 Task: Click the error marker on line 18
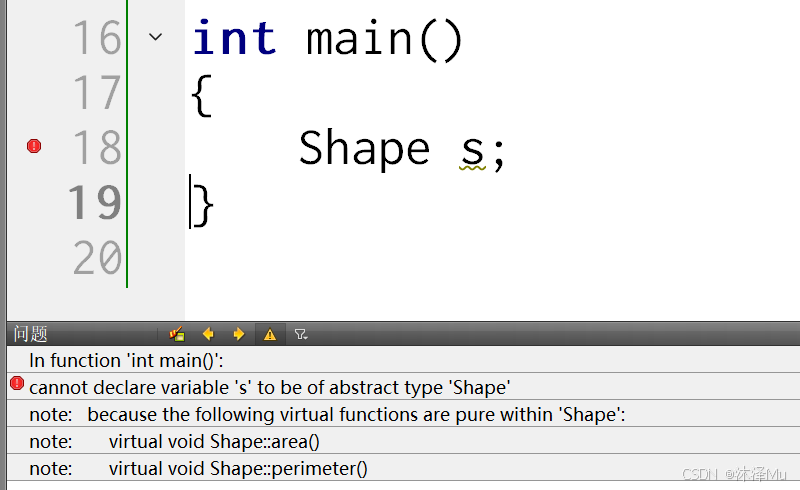[x=34, y=146]
